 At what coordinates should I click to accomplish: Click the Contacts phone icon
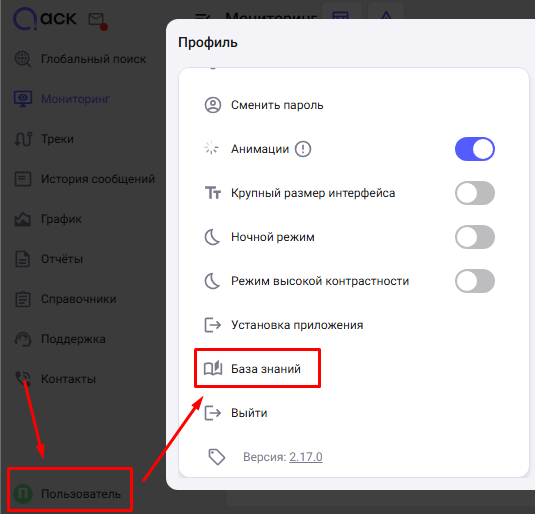(23, 379)
